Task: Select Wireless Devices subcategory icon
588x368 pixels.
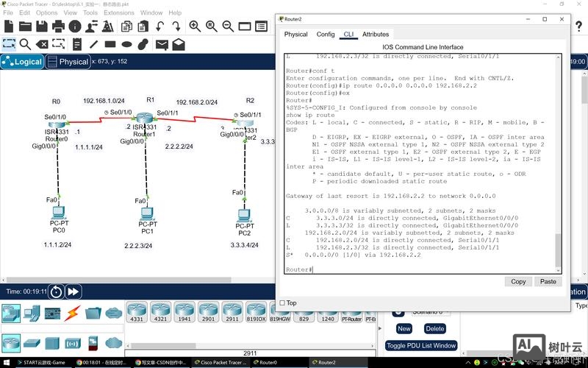Action: pos(73,343)
